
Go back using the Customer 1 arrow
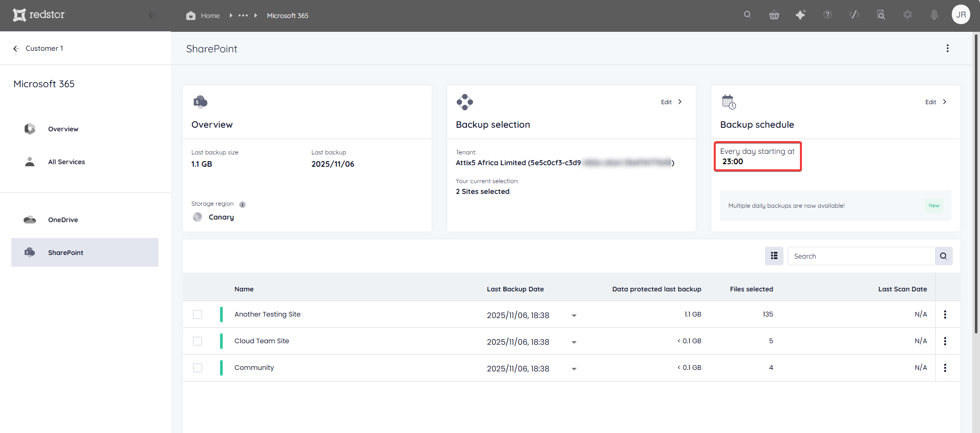(x=16, y=48)
